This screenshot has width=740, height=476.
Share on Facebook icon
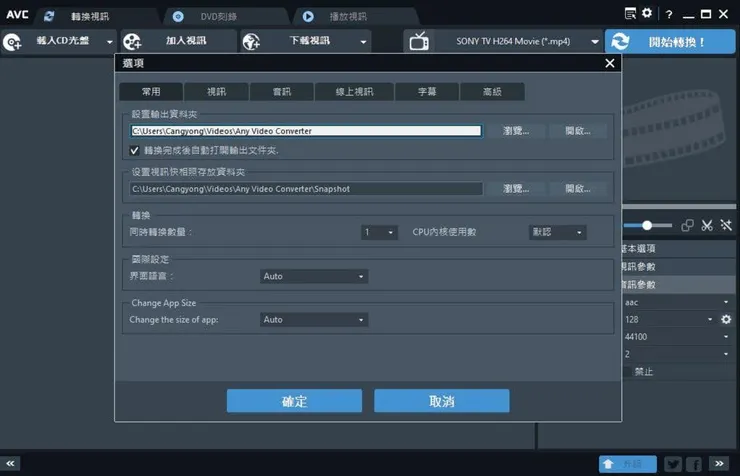(x=694, y=464)
